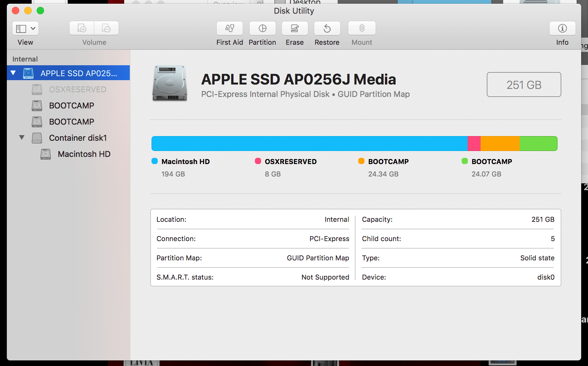Show Info for APPLE SSD AP0256J Media
The height and width of the screenshot is (366, 588).
562,28
